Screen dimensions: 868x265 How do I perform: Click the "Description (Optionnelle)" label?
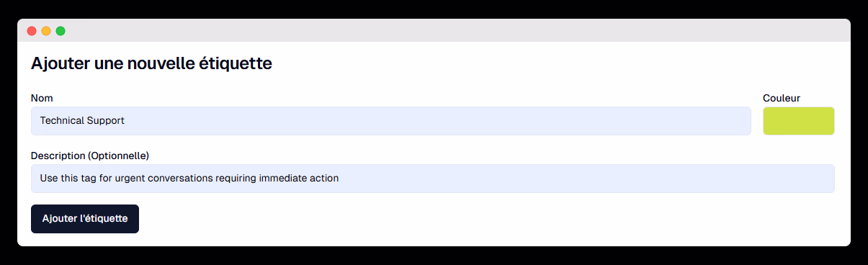tap(90, 156)
